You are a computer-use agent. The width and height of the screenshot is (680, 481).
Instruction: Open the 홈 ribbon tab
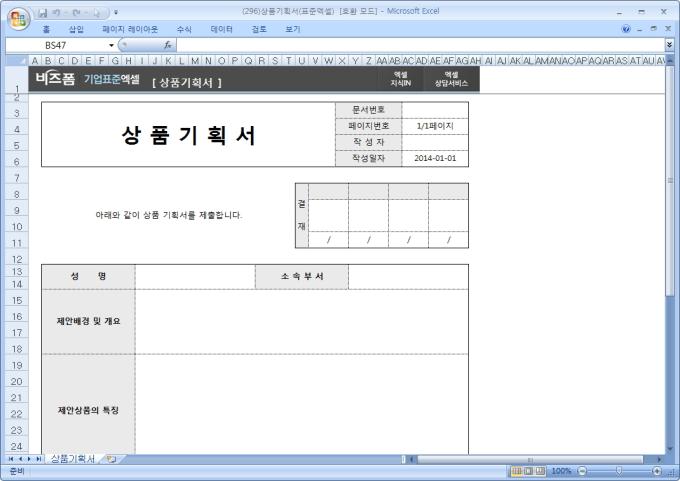click(46, 29)
